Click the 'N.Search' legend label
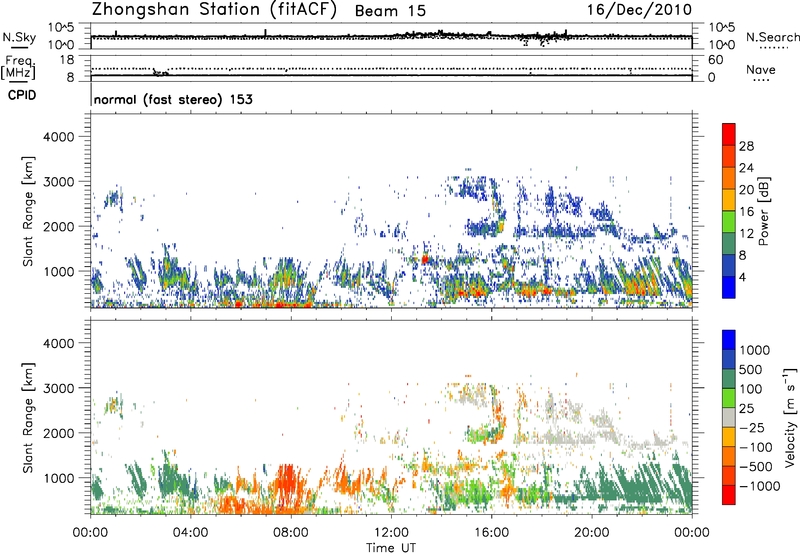The height and width of the screenshot is (554, 800). click(x=773, y=37)
